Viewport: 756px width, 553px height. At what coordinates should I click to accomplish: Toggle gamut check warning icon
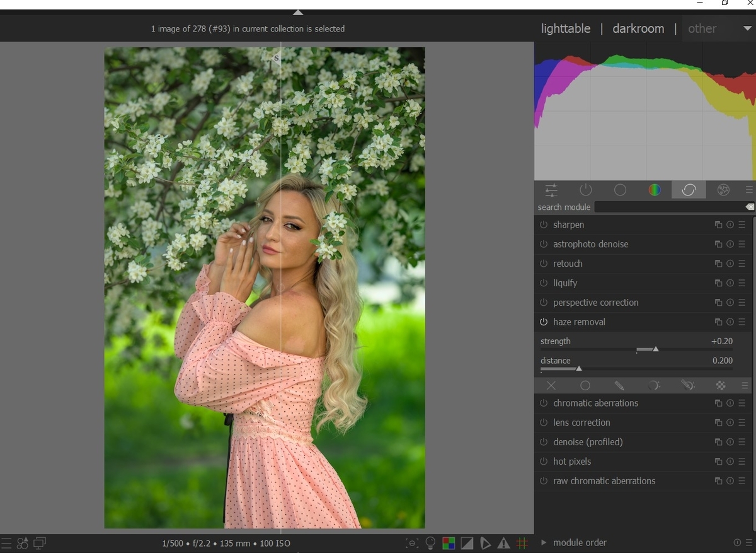coord(504,543)
